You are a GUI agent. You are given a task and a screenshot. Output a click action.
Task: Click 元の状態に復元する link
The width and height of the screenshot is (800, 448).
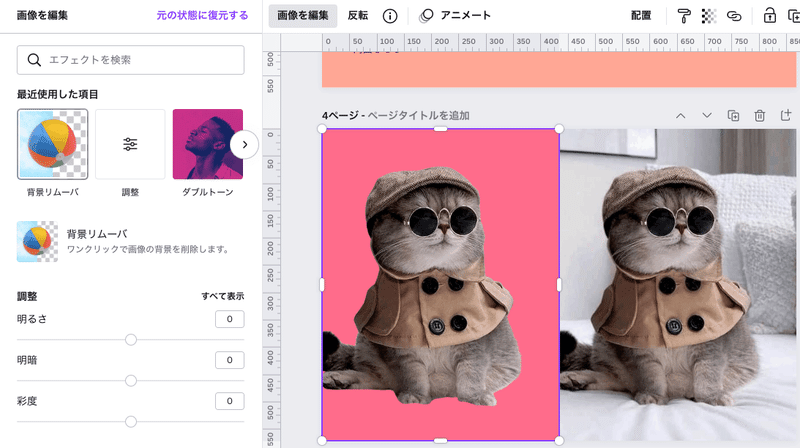pos(202,16)
